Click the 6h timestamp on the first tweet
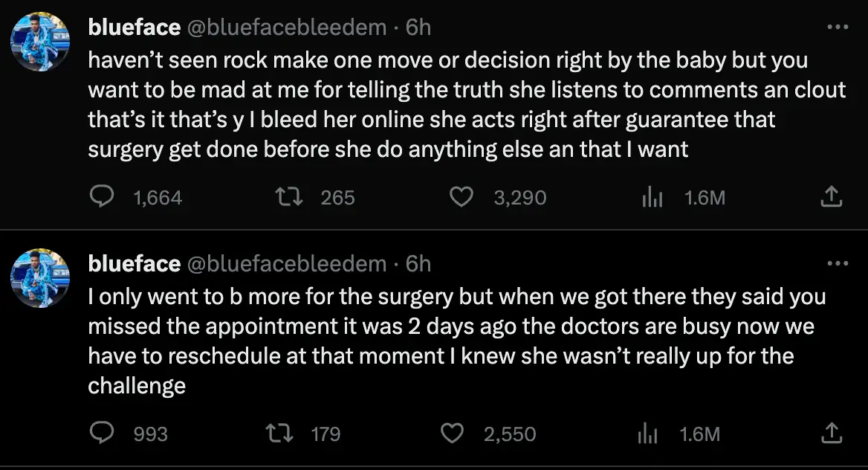 [x=419, y=27]
